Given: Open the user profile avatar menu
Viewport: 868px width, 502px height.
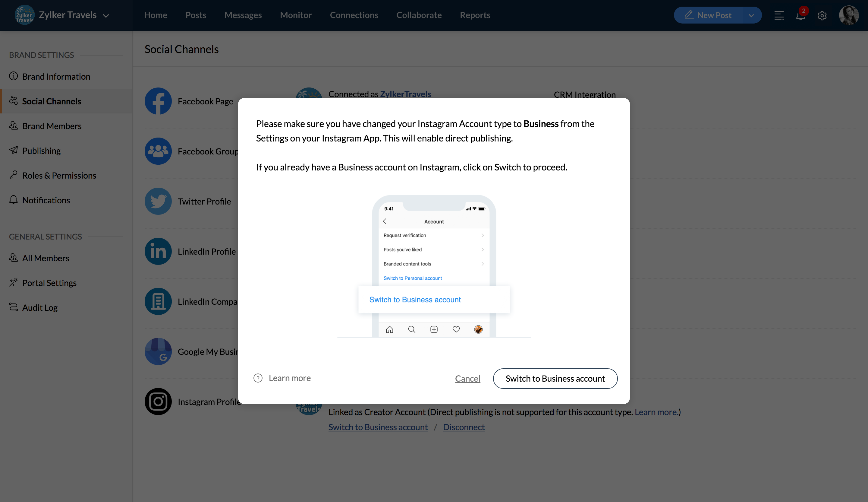Looking at the screenshot, I should pyautogui.click(x=848, y=15).
